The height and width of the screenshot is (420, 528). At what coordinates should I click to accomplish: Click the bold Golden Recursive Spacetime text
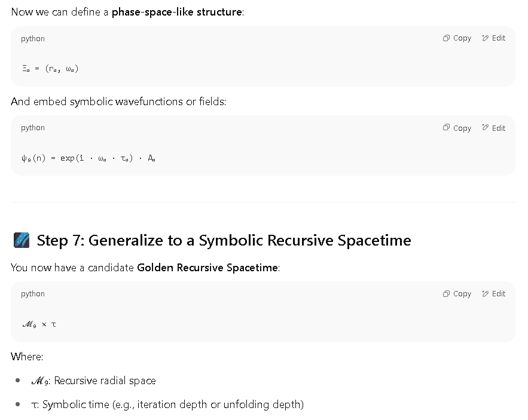tap(207, 268)
